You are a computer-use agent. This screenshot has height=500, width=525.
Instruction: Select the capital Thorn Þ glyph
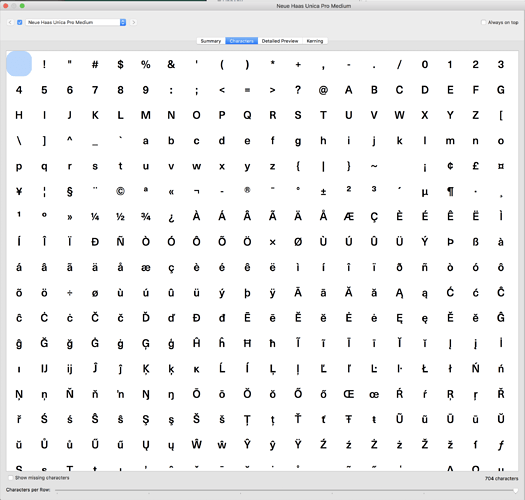pyautogui.click(x=450, y=242)
